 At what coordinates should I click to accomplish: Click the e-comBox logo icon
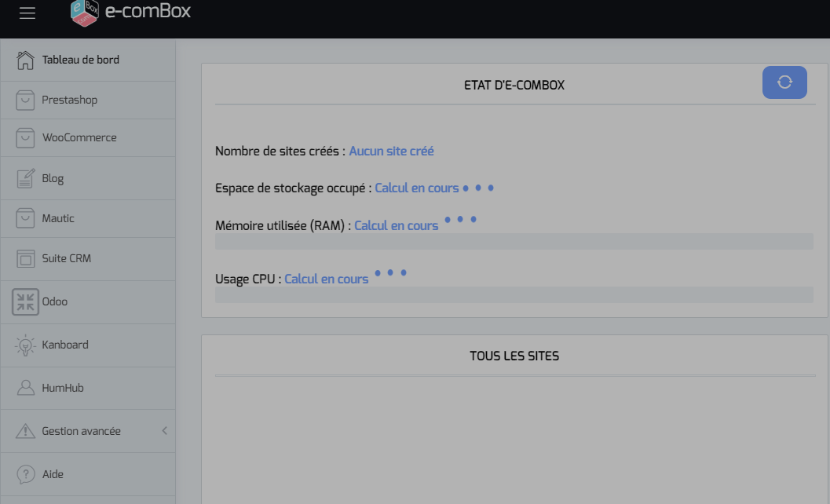tap(84, 13)
